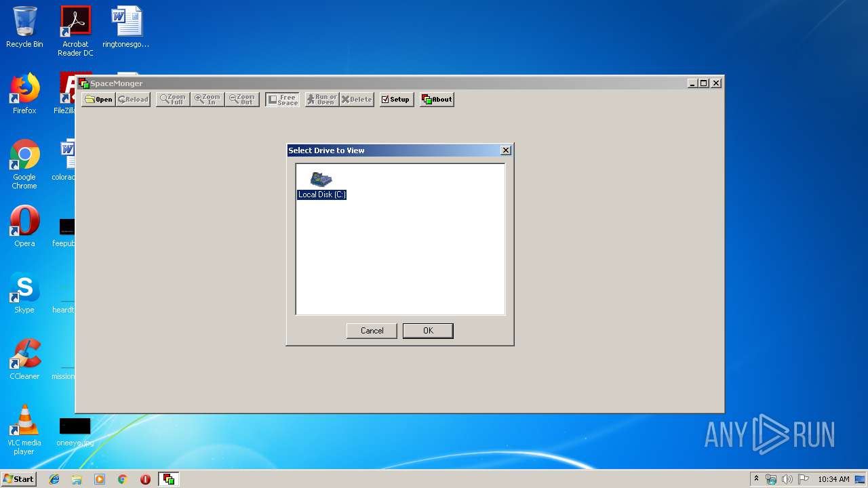
Task: Click the volume icon in the system tray
Action: click(x=787, y=479)
